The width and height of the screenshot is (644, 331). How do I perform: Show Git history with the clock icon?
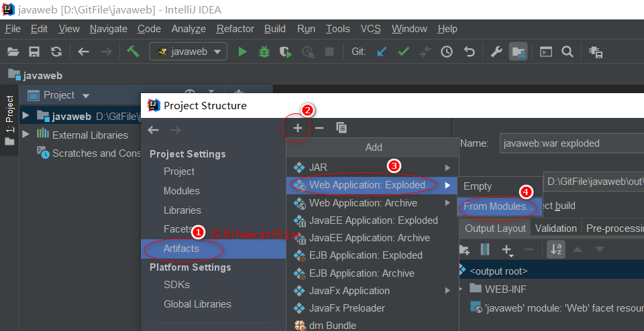[x=447, y=52]
